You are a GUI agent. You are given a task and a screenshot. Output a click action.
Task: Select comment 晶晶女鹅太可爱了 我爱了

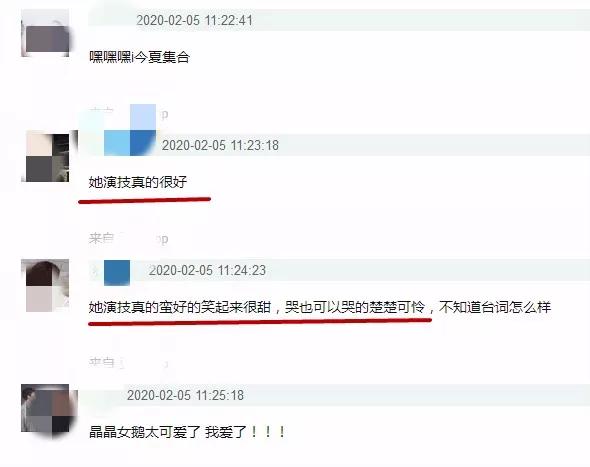click(x=187, y=432)
